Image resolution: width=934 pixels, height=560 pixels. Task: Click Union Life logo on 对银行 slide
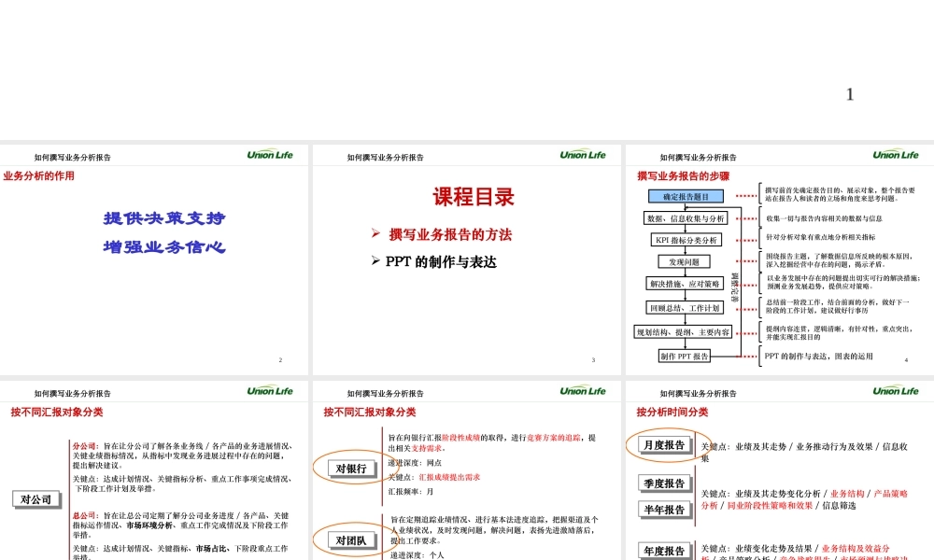pyautogui.click(x=583, y=391)
